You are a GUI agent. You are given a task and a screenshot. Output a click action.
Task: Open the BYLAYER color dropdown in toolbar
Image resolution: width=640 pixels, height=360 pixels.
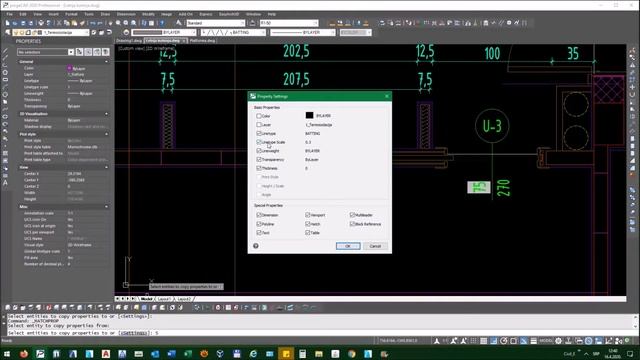(x=164, y=32)
